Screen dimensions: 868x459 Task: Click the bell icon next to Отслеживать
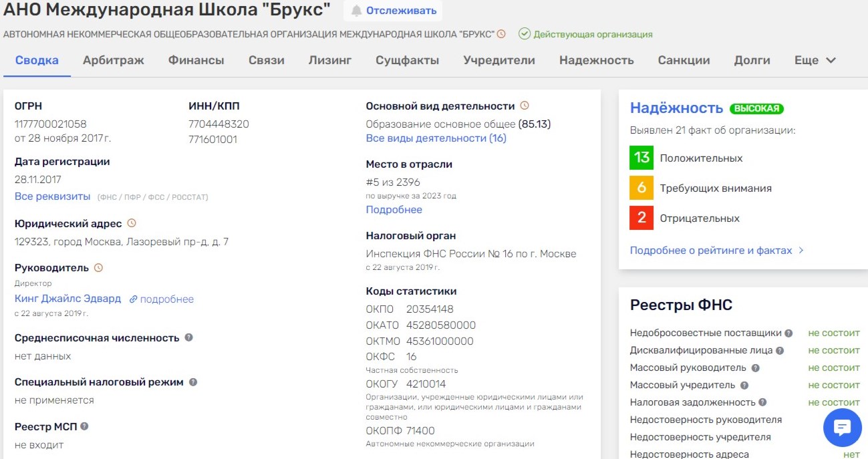coord(357,11)
